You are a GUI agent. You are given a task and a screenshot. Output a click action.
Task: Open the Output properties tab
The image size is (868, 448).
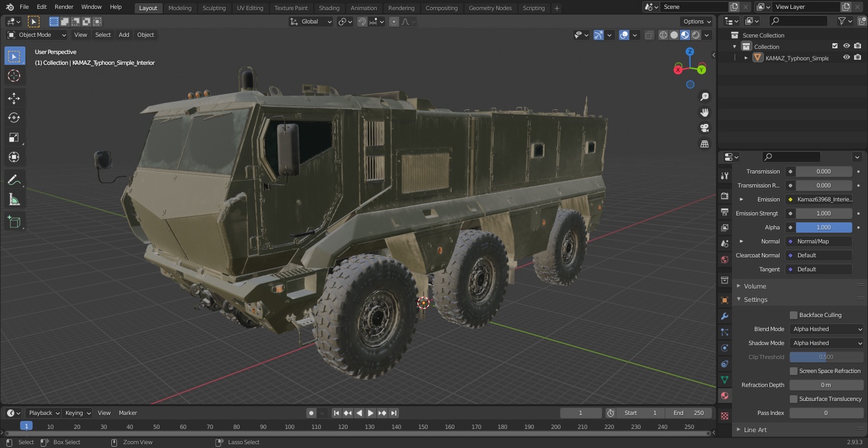tap(724, 212)
